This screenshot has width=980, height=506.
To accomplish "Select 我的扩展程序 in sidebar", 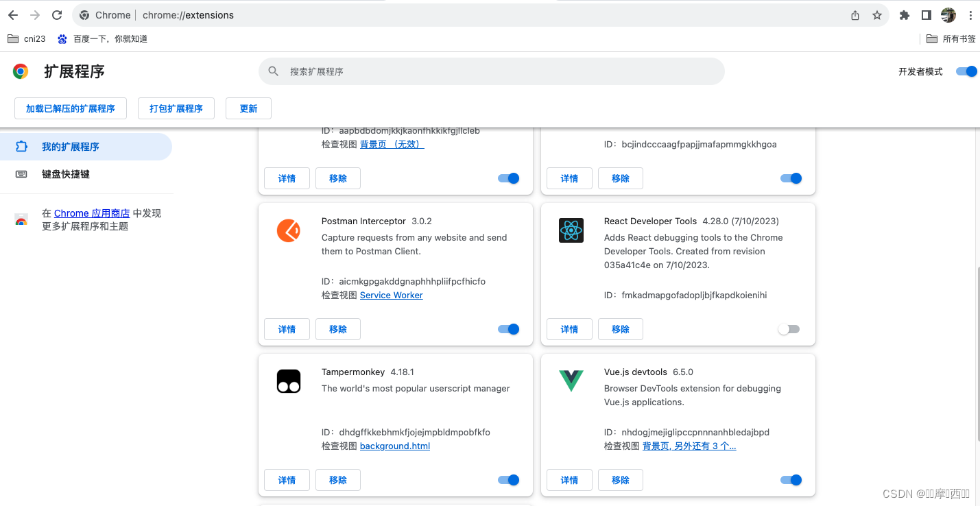I will (x=86, y=147).
